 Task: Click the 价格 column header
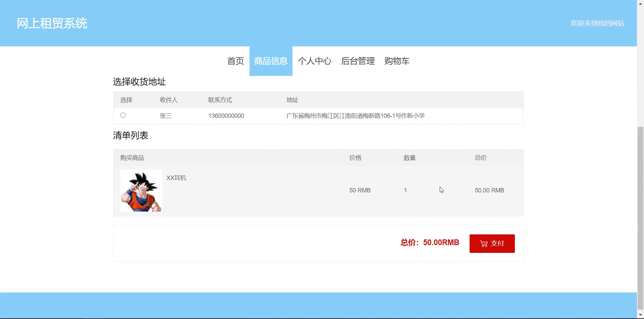pyautogui.click(x=355, y=158)
